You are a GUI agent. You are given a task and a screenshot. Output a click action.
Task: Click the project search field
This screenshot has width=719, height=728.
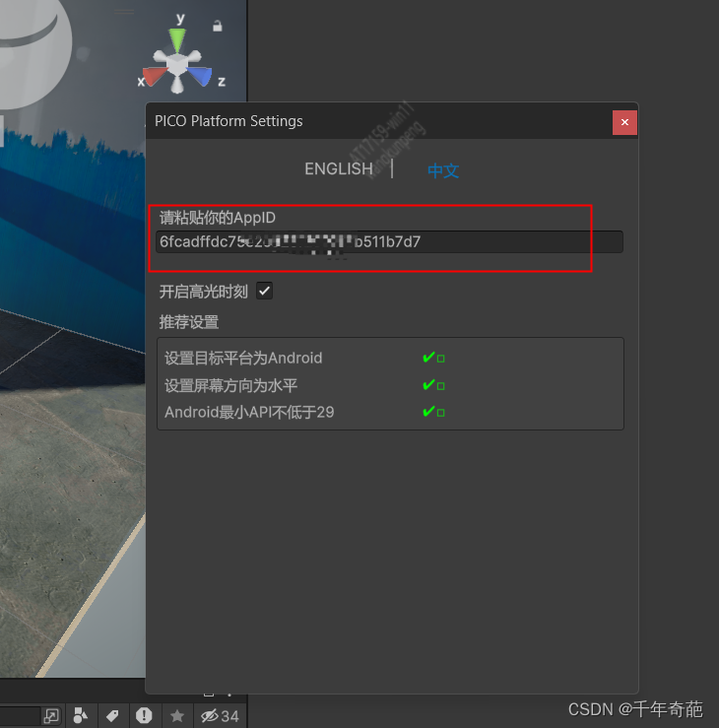20,715
